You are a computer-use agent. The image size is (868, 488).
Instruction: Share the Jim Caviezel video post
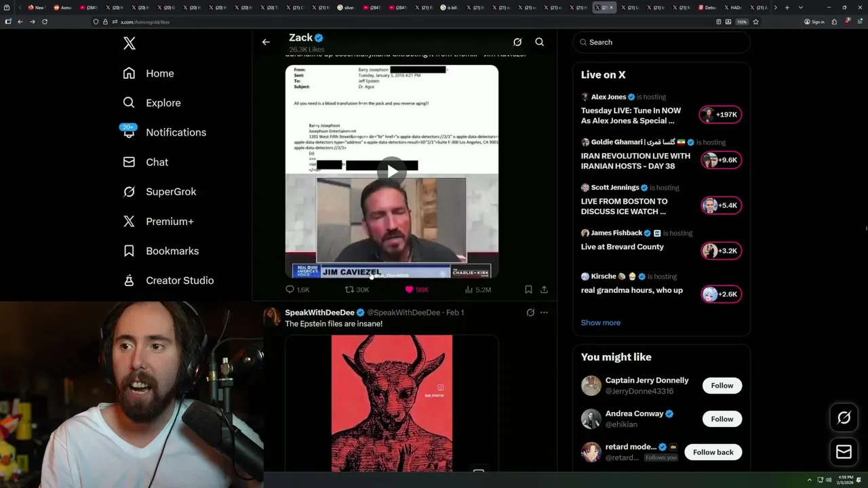544,289
